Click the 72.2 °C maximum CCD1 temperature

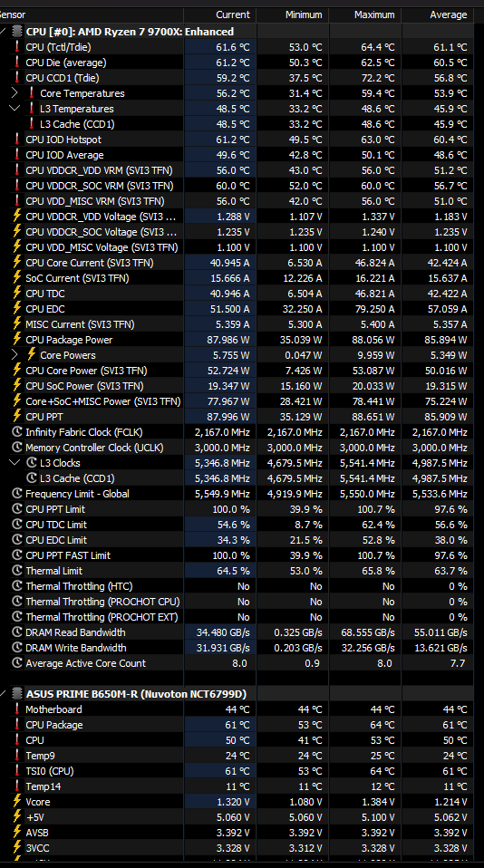pos(378,78)
